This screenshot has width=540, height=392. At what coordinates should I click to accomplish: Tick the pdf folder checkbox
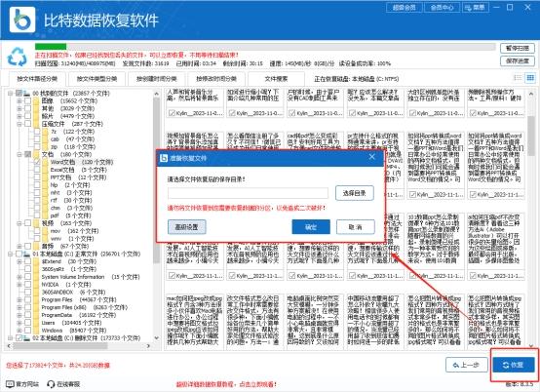pos(37,216)
